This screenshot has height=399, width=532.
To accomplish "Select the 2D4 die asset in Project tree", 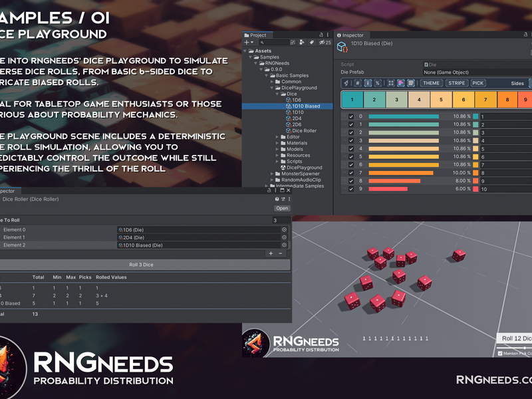I will click(x=293, y=118).
